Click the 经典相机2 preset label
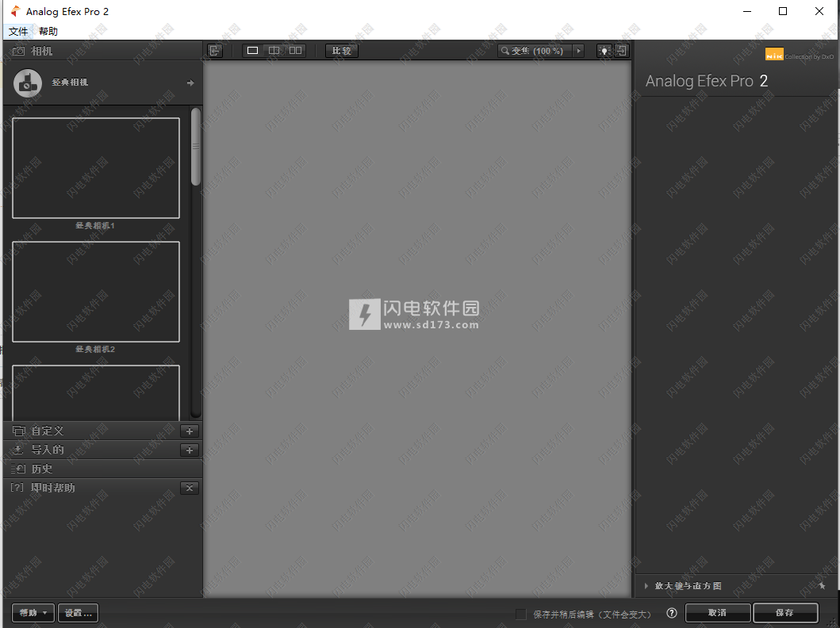 coord(95,350)
